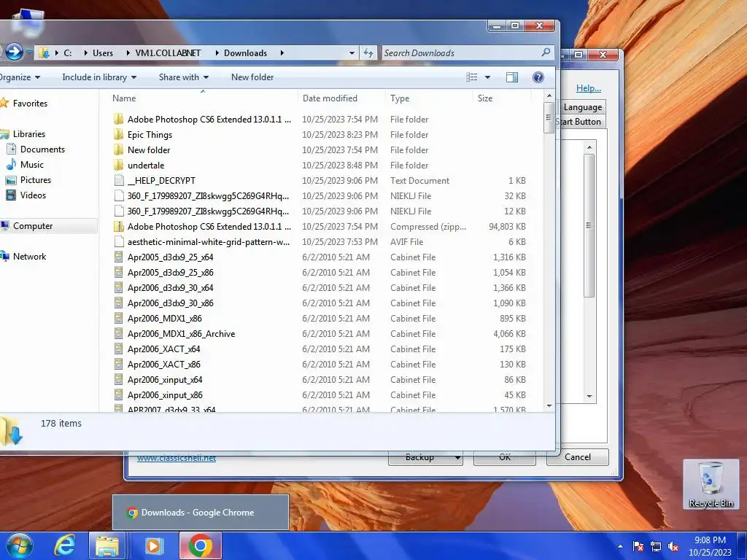Expand the arrow before Users in path
The image size is (747, 560).
[x=86, y=52]
